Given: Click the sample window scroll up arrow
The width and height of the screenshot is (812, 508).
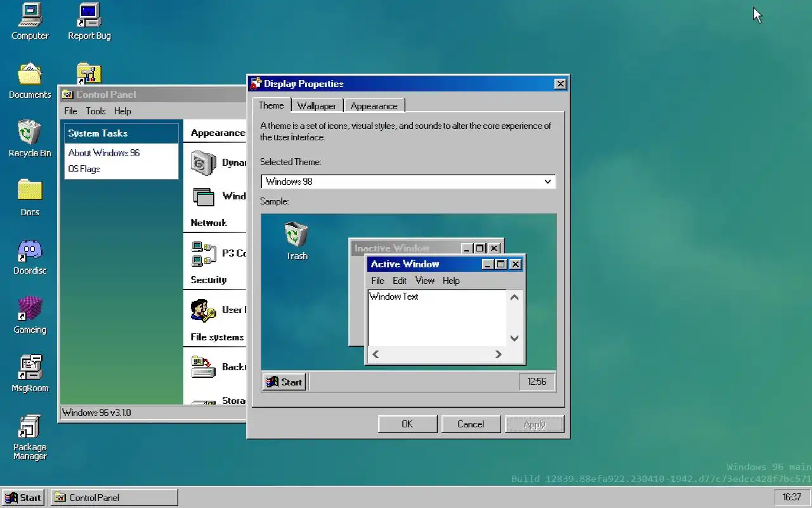Looking at the screenshot, I should pos(514,297).
